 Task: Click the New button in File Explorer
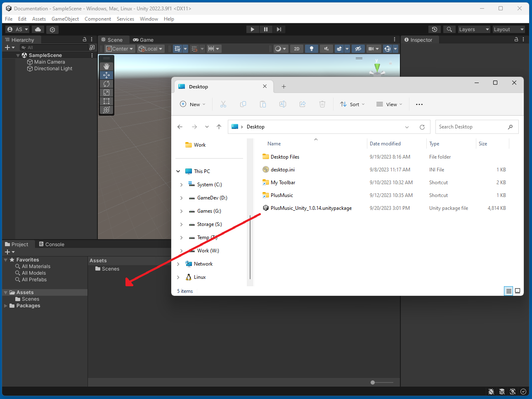point(193,104)
